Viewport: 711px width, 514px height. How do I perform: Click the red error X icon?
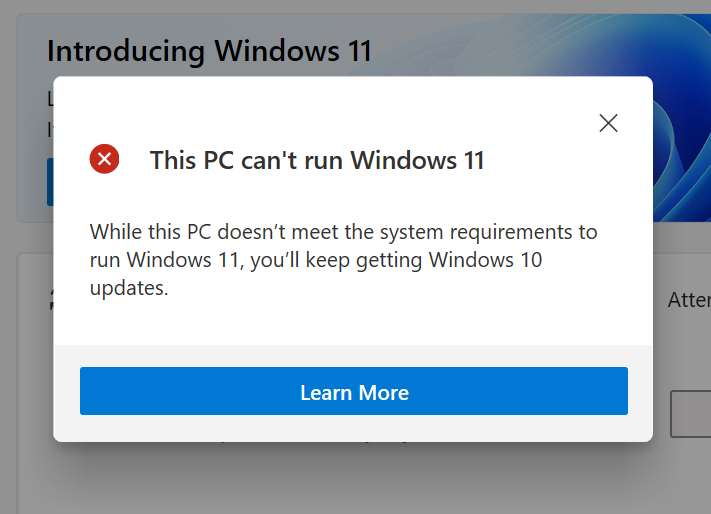point(104,159)
